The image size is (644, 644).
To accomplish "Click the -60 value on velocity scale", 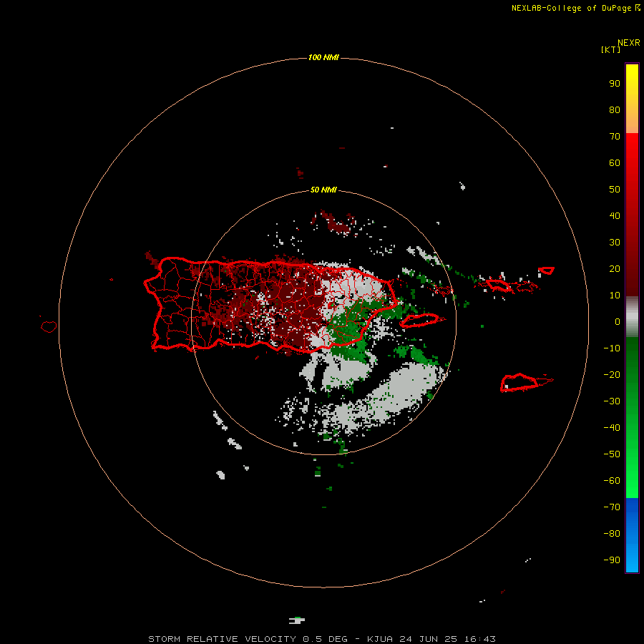I will 612,481.
